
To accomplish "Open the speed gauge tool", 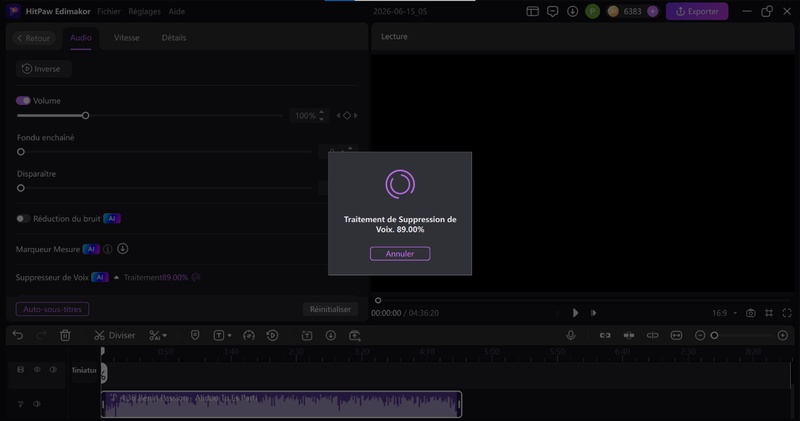I will pyautogui.click(x=249, y=335).
